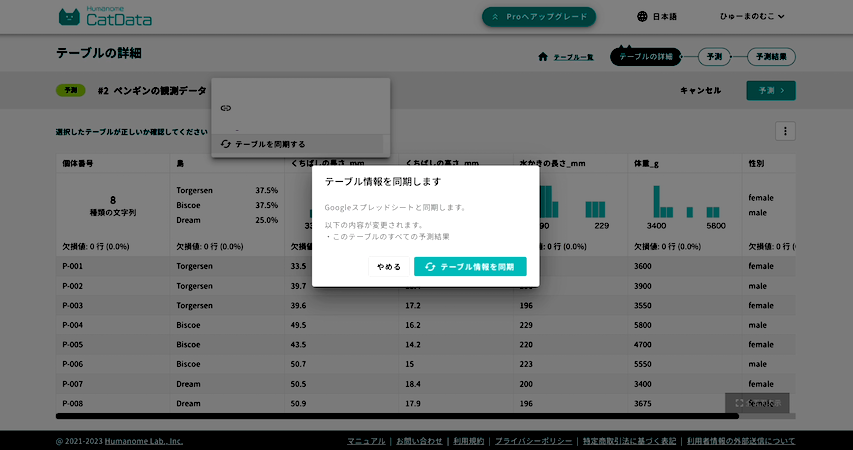The image size is (853, 450).
Task: Open プライバシーポリシー footer link
Action: pyautogui.click(x=533, y=441)
